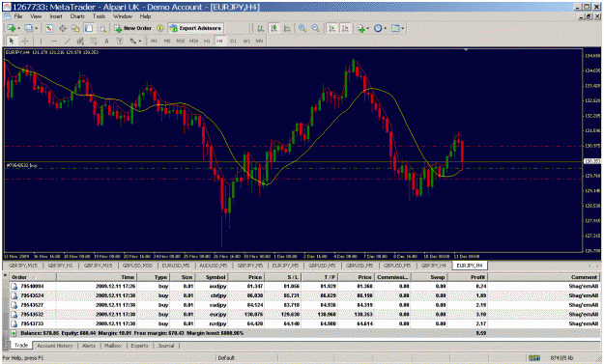Select the Text tool labeled A
Screen dimensions: 604x364
click(106, 41)
